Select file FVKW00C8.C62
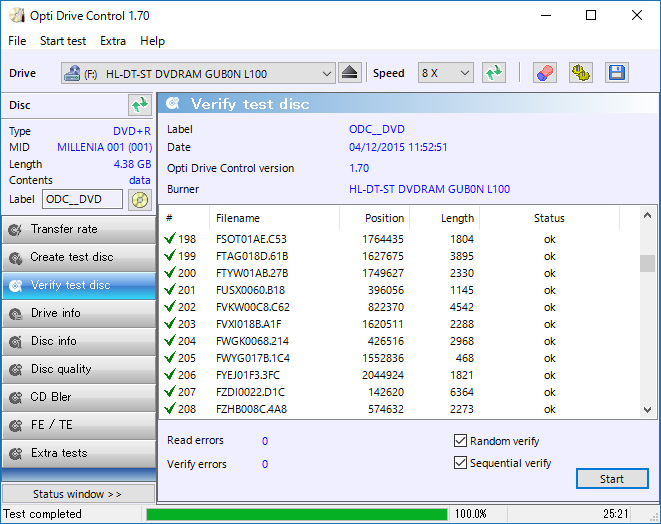Image resolution: width=661 pixels, height=524 pixels. (253, 307)
